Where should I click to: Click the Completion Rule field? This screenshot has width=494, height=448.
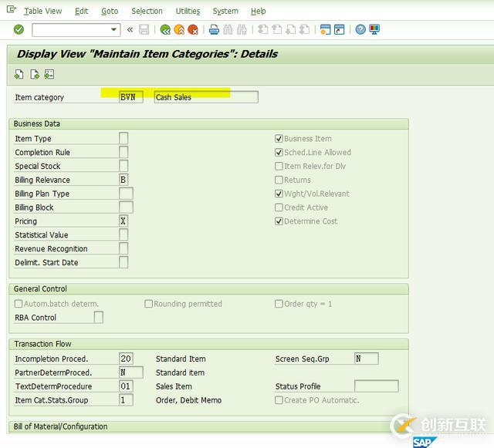[x=123, y=152]
